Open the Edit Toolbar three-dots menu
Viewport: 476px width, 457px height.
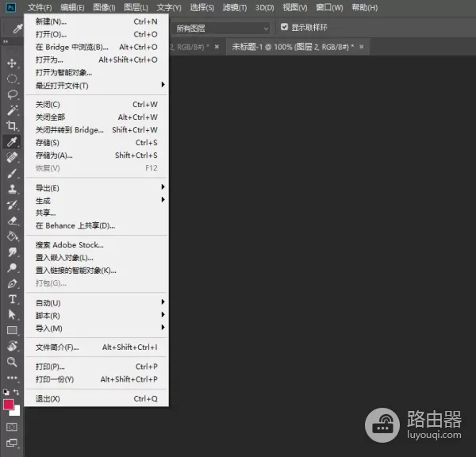click(12, 378)
